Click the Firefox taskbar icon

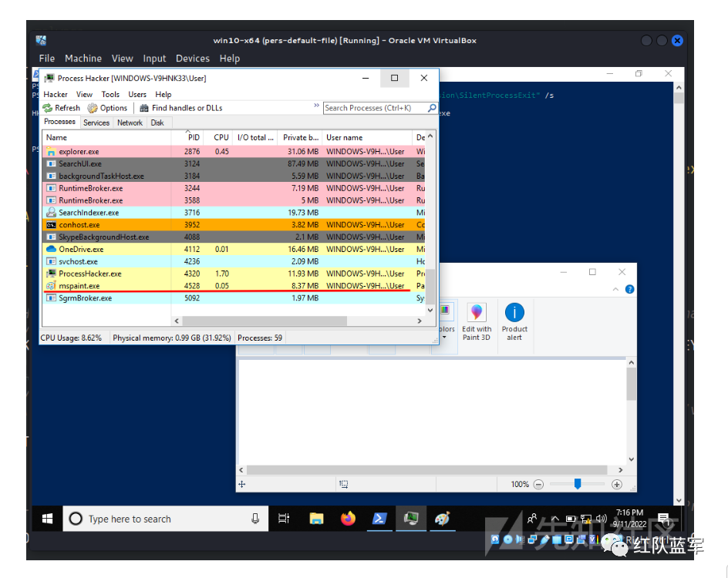[349, 519]
